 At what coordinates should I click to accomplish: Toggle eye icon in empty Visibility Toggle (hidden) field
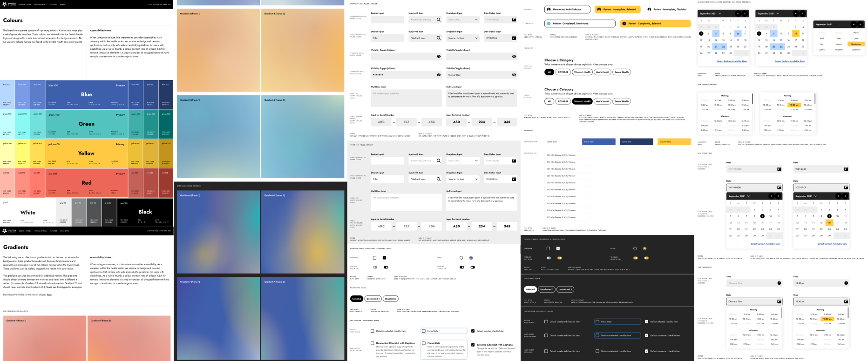click(439, 56)
